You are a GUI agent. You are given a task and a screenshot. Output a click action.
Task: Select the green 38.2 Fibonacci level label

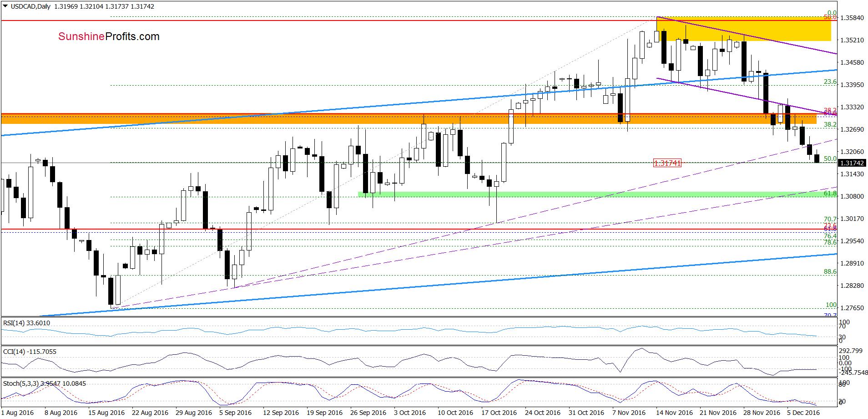tap(830, 124)
